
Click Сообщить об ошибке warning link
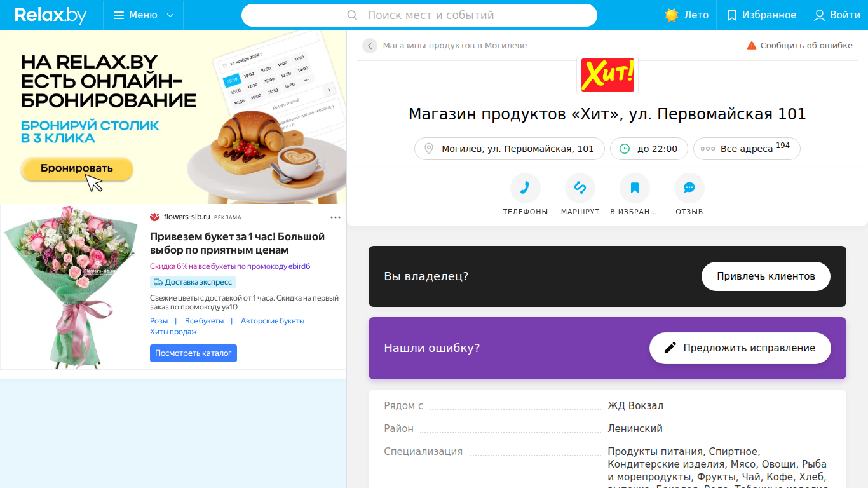point(799,46)
